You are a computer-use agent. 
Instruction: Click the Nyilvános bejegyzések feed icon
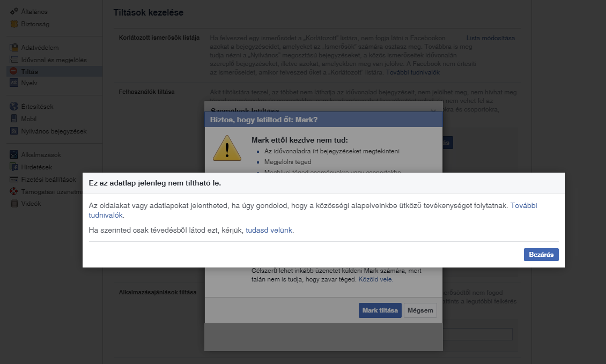coord(14,131)
